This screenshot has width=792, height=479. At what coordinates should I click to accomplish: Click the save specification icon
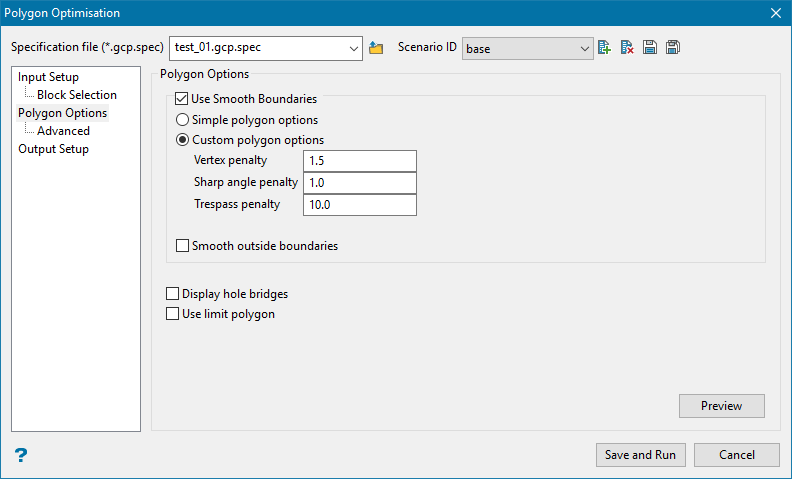click(650, 48)
